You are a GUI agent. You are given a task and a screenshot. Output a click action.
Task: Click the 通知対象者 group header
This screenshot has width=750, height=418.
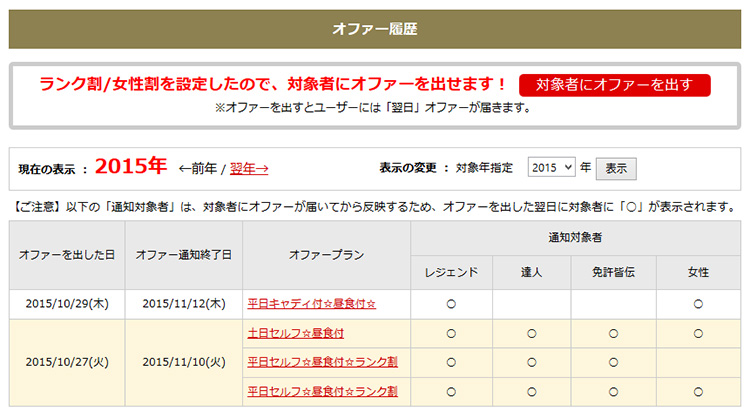click(x=575, y=237)
